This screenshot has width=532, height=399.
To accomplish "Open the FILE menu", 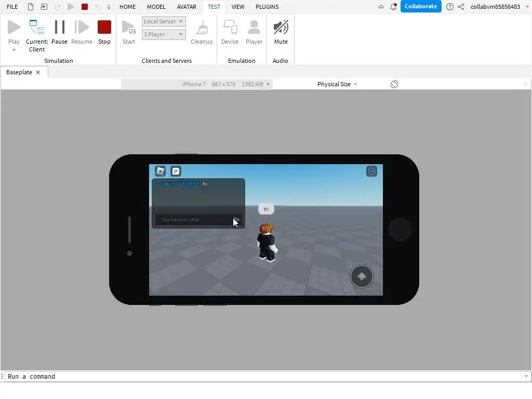I will 12,7.
